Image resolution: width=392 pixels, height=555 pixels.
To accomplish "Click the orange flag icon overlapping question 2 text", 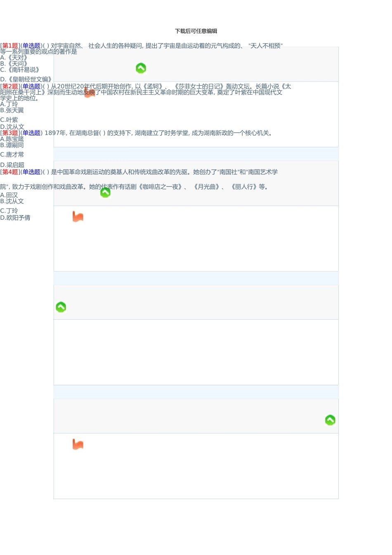I will 90,92.
